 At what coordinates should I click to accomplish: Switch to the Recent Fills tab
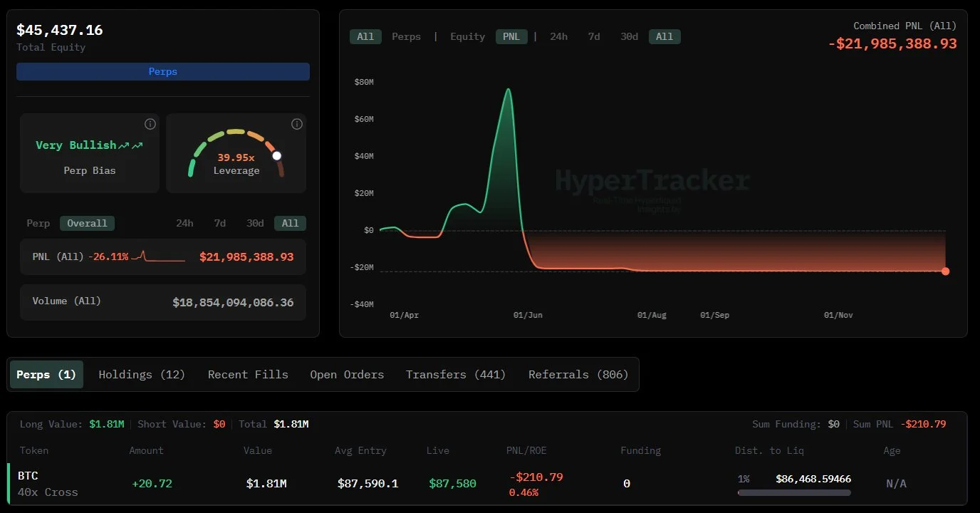point(248,375)
